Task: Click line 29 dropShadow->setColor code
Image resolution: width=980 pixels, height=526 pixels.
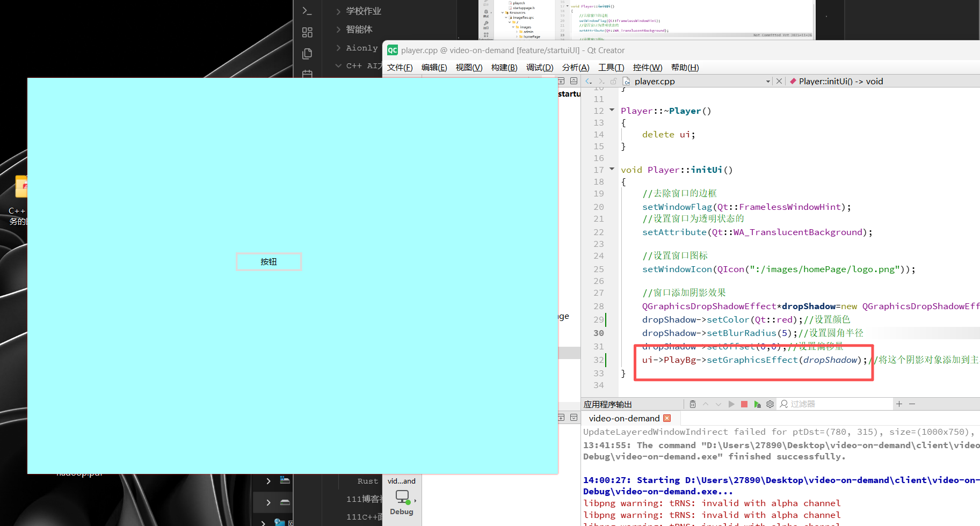Action: tap(722, 319)
